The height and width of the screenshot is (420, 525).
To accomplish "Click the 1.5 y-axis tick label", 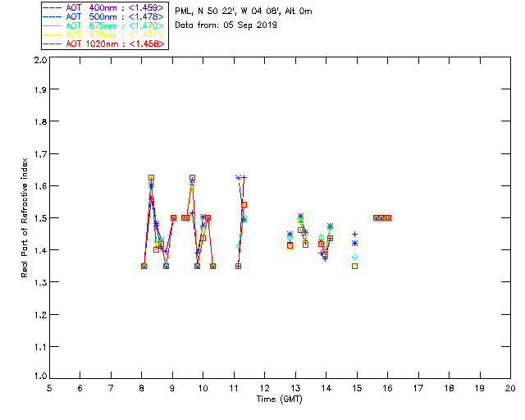I will point(40,218).
